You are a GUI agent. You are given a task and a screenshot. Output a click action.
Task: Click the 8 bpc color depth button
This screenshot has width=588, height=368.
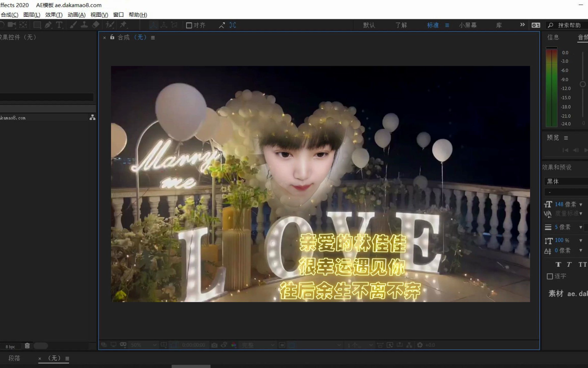tap(10, 347)
